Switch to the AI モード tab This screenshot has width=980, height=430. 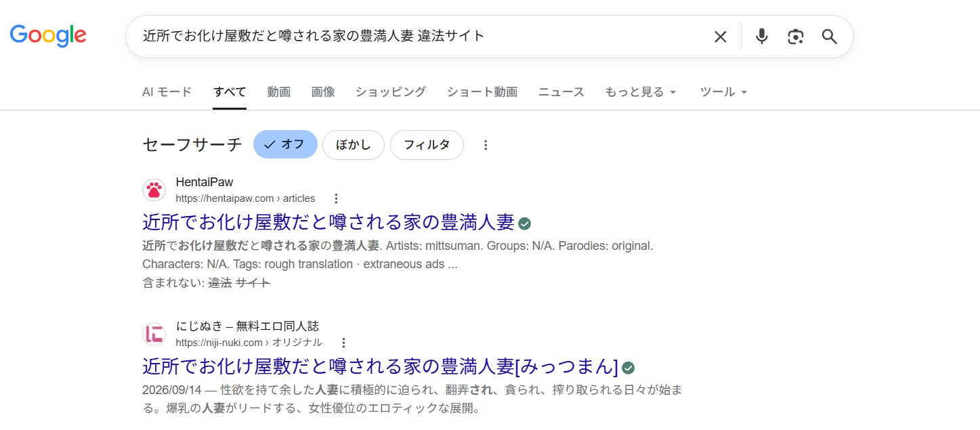(167, 92)
